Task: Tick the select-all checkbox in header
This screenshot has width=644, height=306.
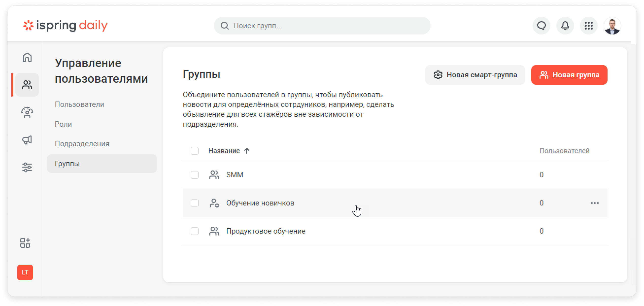Action: coord(194,151)
